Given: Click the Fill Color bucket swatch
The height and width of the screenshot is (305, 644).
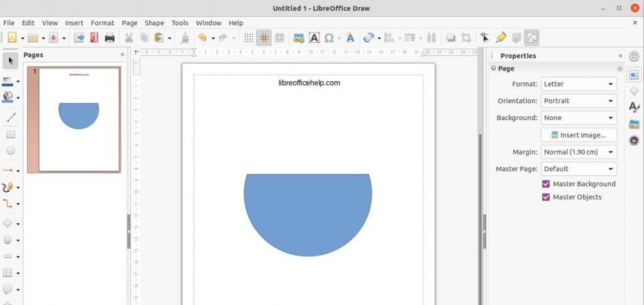Looking at the screenshot, I should pos(8,97).
